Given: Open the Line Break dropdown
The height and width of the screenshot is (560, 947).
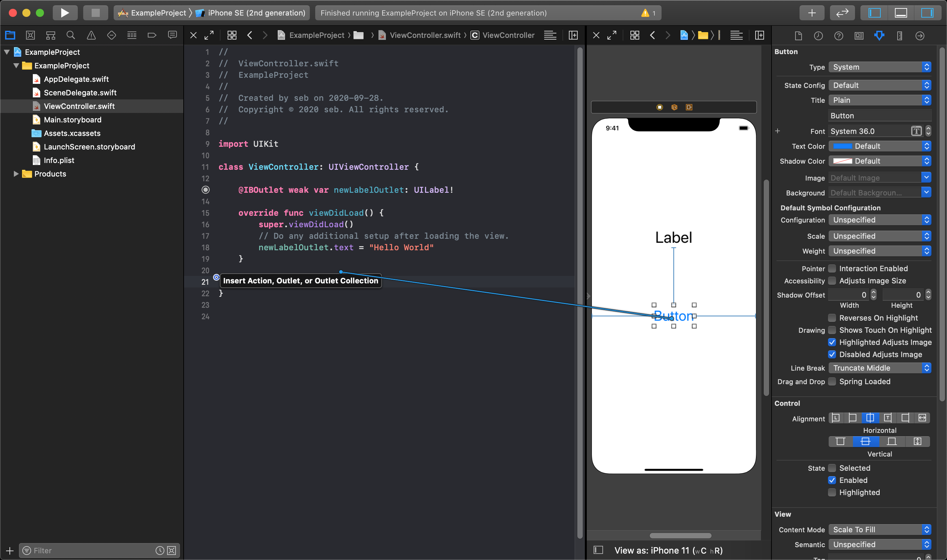Looking at the screenshot, I should click(880, 368).
